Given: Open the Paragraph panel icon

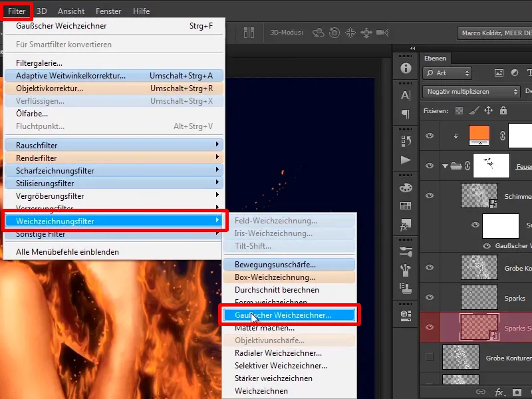Looking at the screenshot, I should click(406, 114).
